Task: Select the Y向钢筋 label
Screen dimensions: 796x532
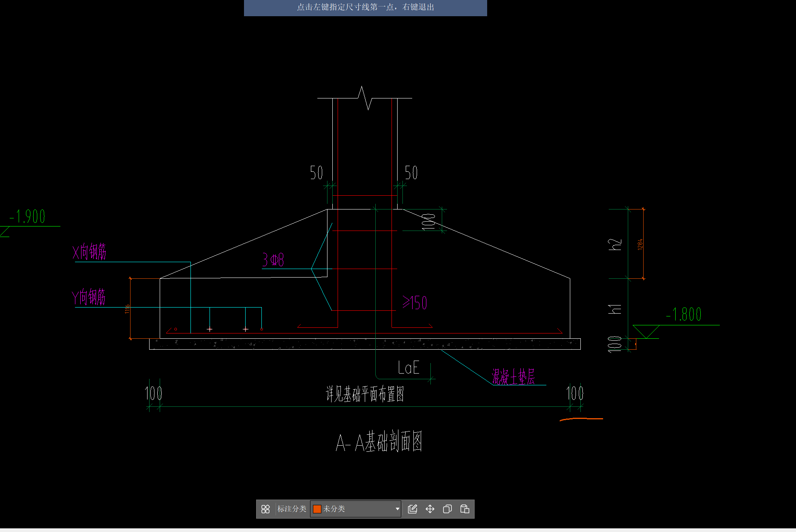Action: pos(89,297)
